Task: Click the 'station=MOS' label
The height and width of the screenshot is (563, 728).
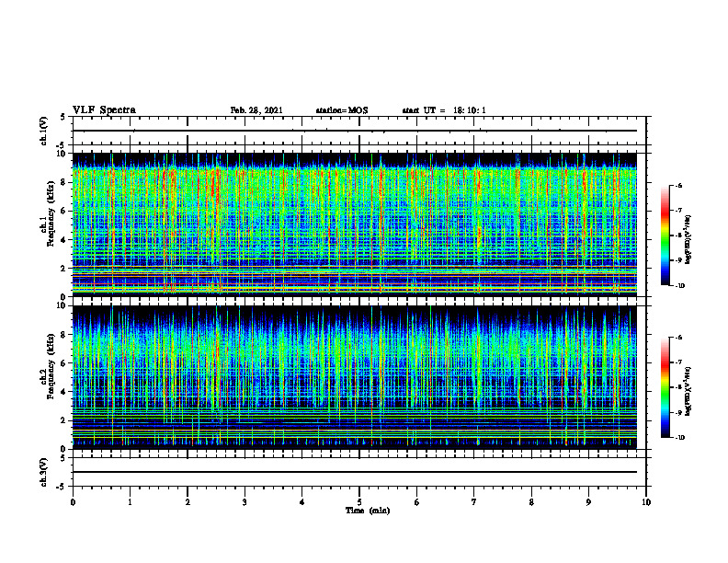Action: point(342,110)
